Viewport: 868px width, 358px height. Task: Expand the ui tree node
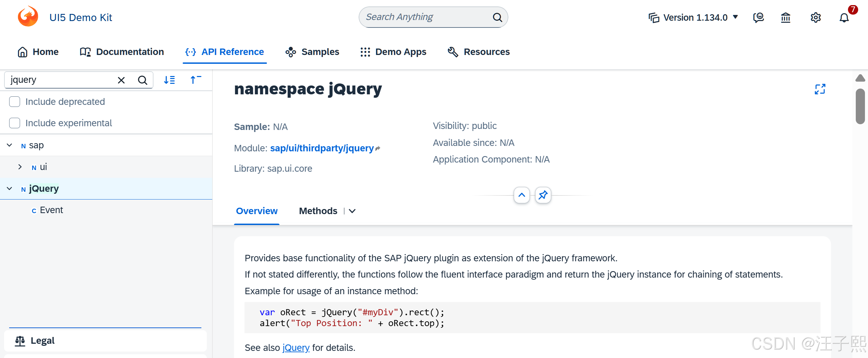[x=20, y=167]
